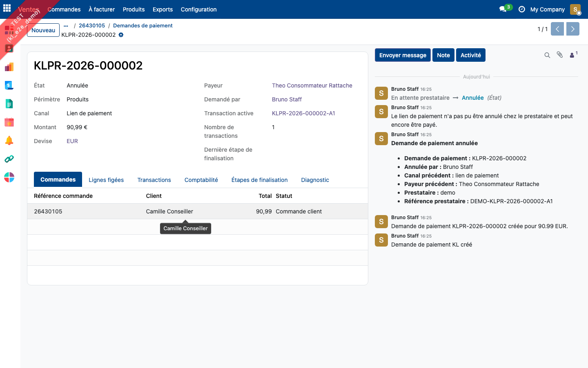
Task: Switch to the Diagnostic tab
Action: pyautogui.click(x=315, y=180)
